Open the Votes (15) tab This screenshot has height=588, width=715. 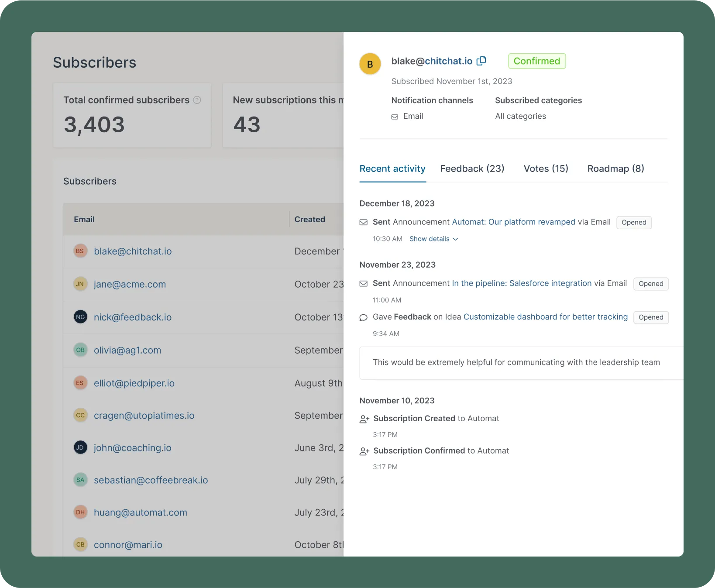point(546,168)
